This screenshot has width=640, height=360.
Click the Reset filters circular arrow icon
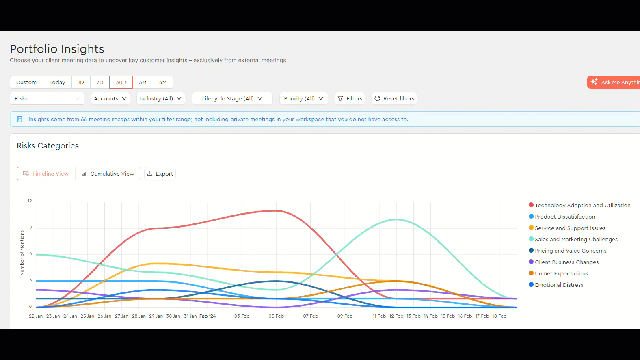pyautogui.click(x=377, y=98)
